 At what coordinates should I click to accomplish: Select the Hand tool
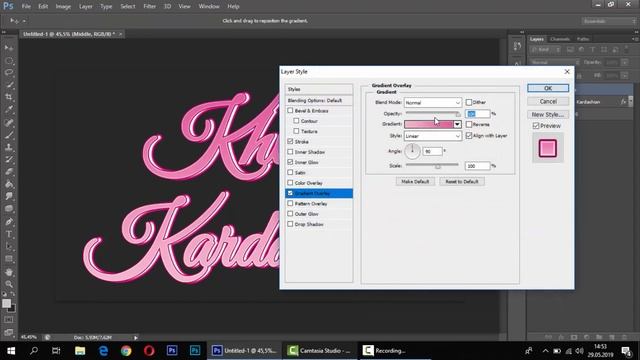[9, 272]
